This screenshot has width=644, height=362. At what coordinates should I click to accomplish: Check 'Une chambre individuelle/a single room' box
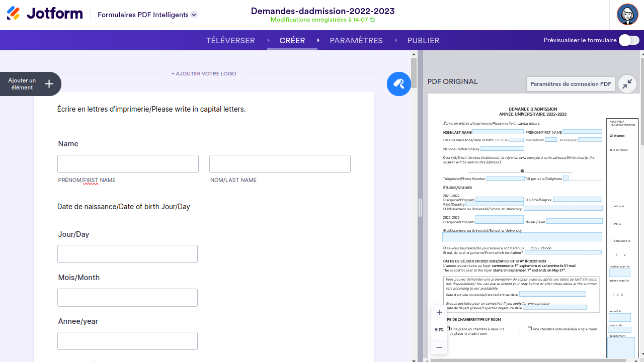click(529, 329)
